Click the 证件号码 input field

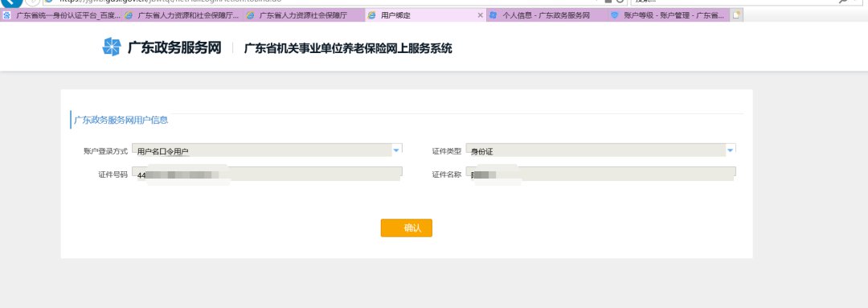[x=267, y=174]
